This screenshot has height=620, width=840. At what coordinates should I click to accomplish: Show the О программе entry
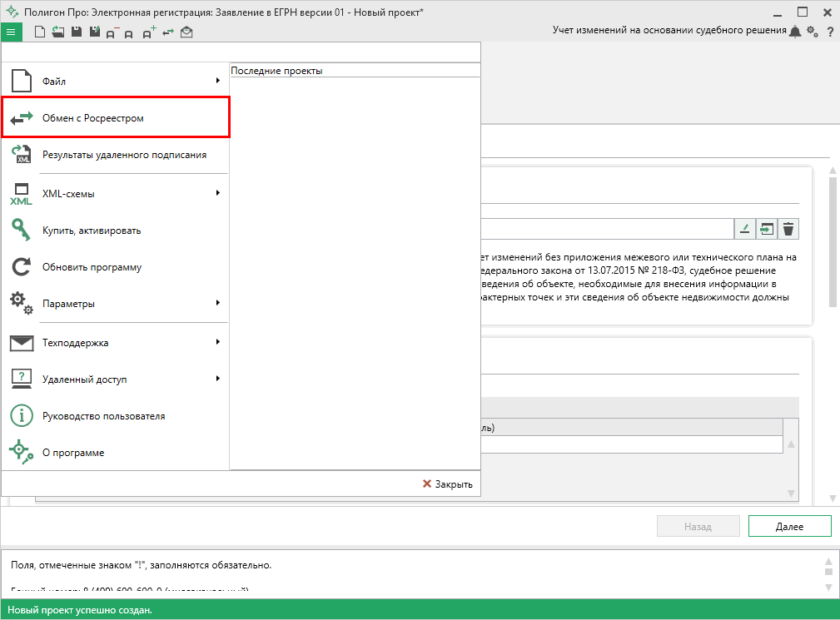click(116, 453)
